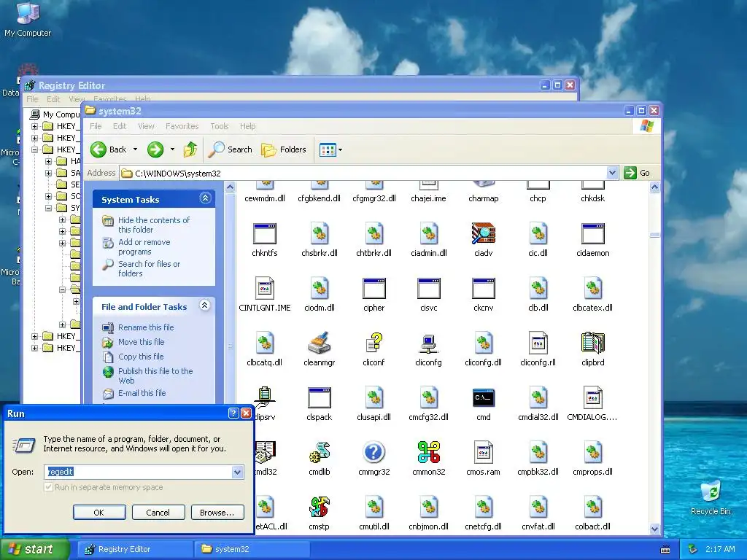Image resolution: width=747 pixels, height=560 pixels.
Task: Click the green Forward arrow button
Action: click(x=155, y=149)
